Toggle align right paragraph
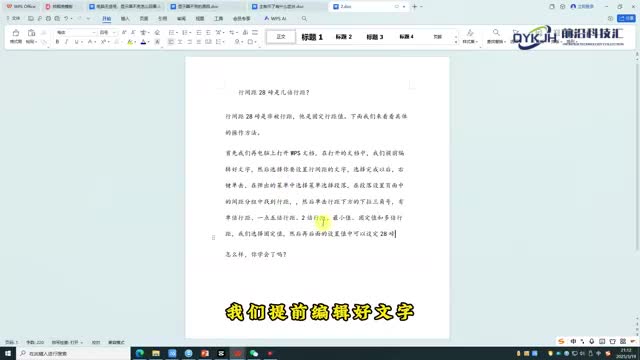This screenshot has height=360, width=640. (189, 42)
